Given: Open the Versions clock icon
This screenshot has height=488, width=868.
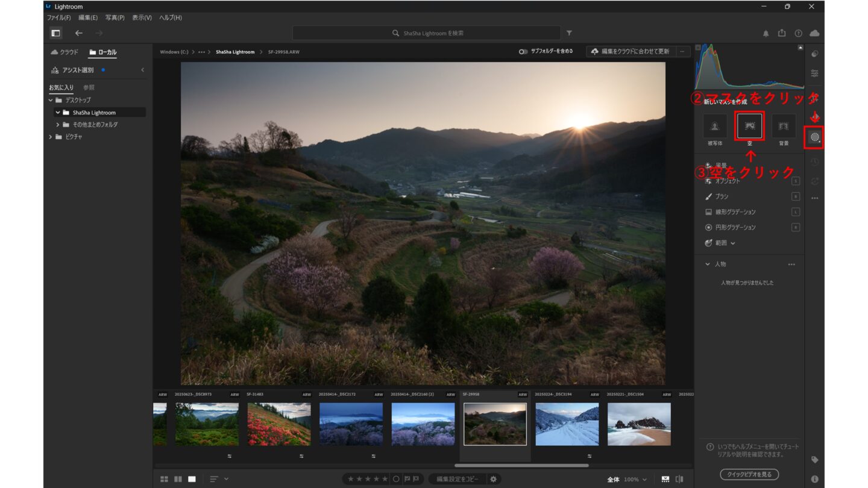Looking at the screenshot, I should pyautogui.click(x=814, y=161).
